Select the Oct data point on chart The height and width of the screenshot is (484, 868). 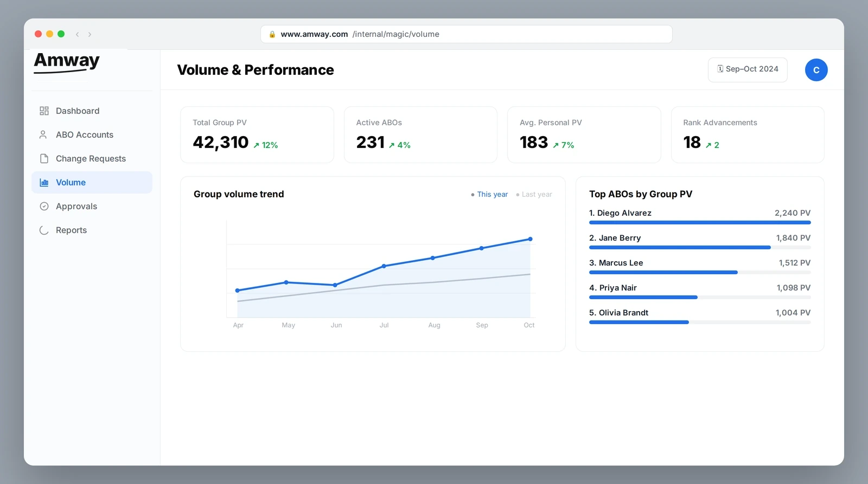530,239
